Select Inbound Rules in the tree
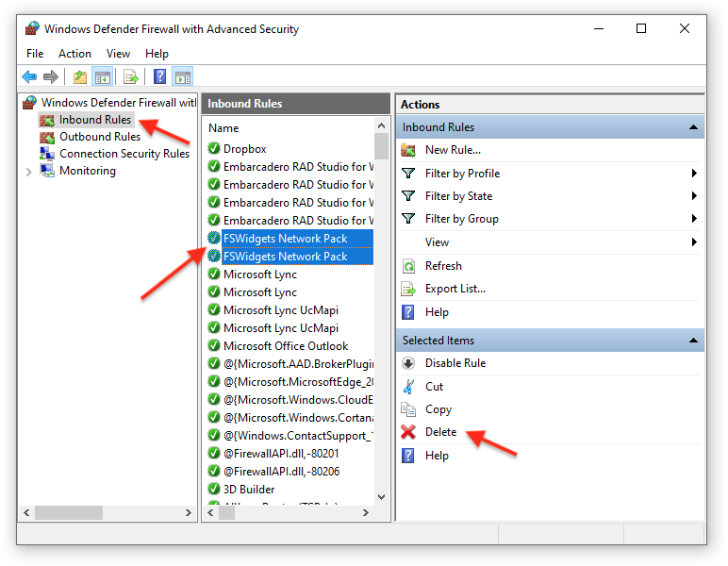The image size is (728, 566). tap(94, 120)
